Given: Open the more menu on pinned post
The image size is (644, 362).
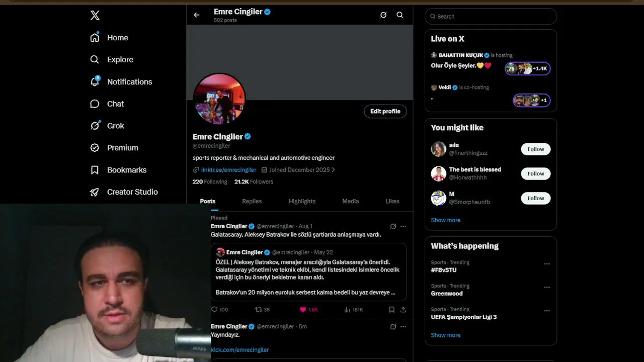Looking at the screenshot, I should [403, 226].
